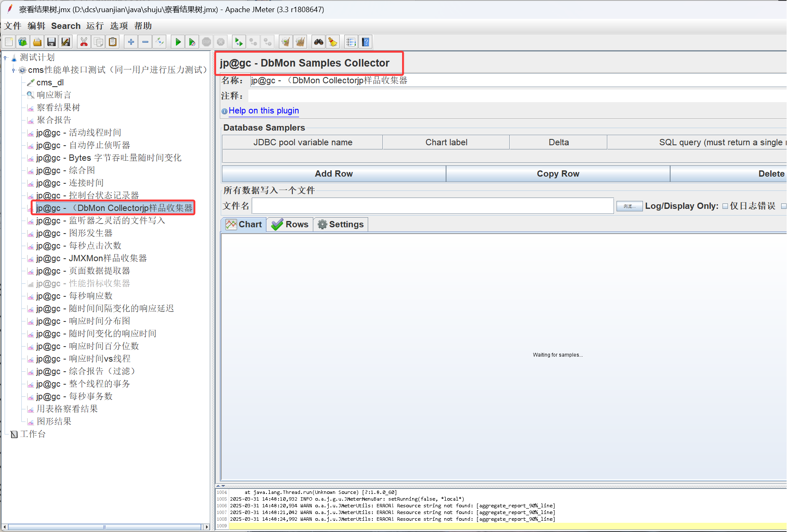The image size is (787, 532).
Task: Click the Open file folder icon
Action: [37, 42]
